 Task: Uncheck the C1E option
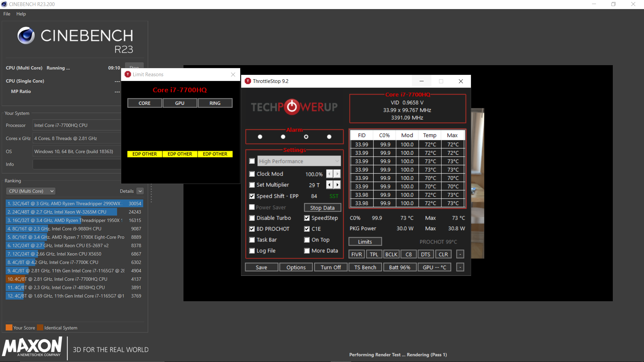coord(307,229)
